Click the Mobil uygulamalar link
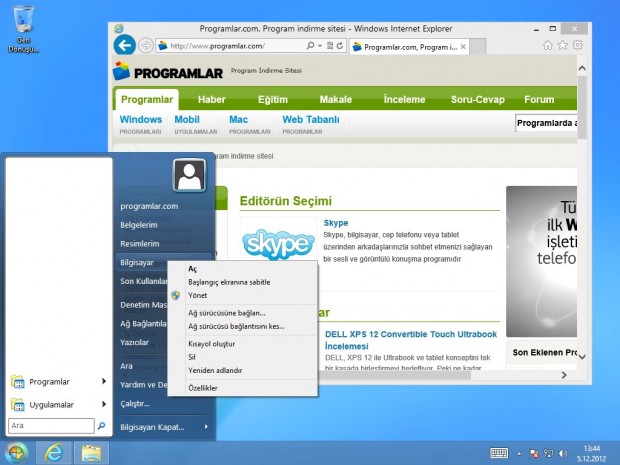620x465 pixels. pos(195,124)
